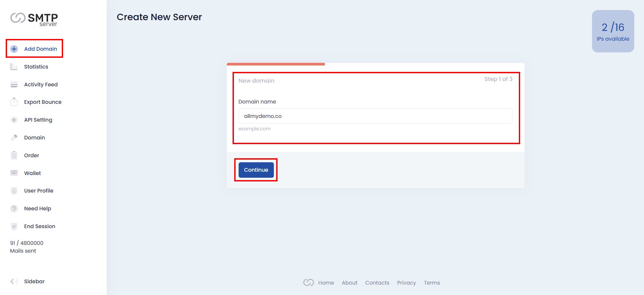Click the plus icon beside Add Domain
Screen dimensions: 644x295
[14, 49]
